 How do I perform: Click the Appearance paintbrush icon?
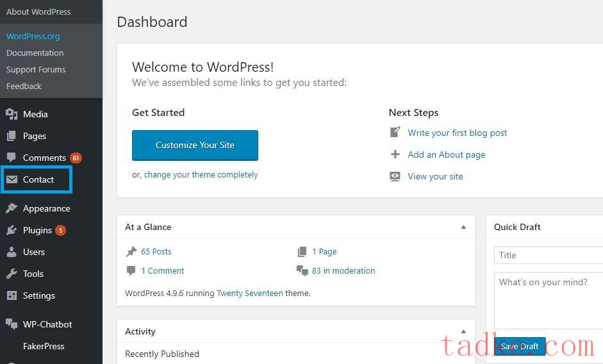pos(12,208)
